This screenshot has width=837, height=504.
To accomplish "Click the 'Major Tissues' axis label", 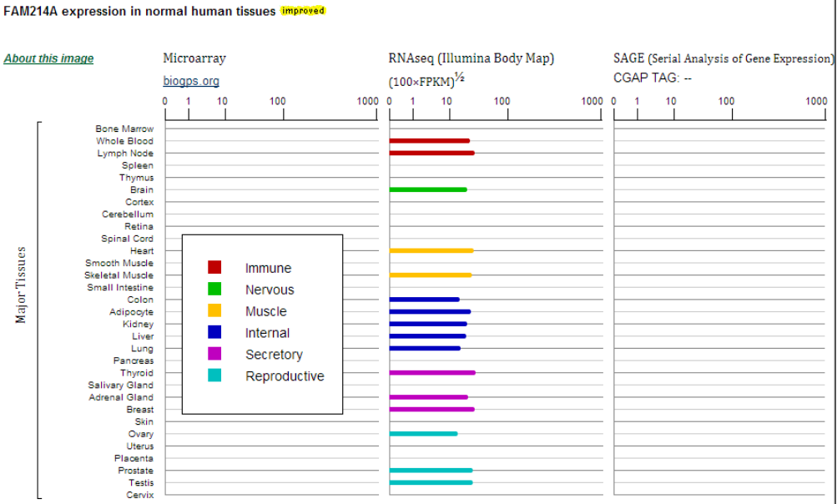I will coord(22,285).
